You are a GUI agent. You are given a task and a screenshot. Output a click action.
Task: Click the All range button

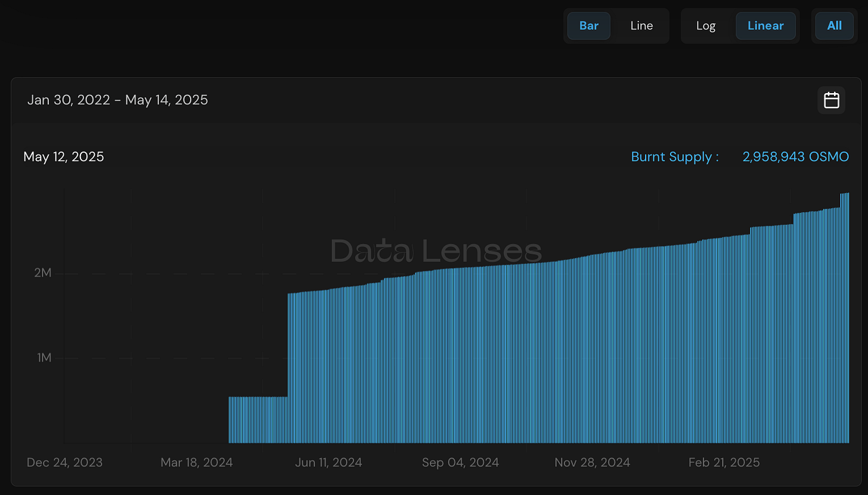834,26
